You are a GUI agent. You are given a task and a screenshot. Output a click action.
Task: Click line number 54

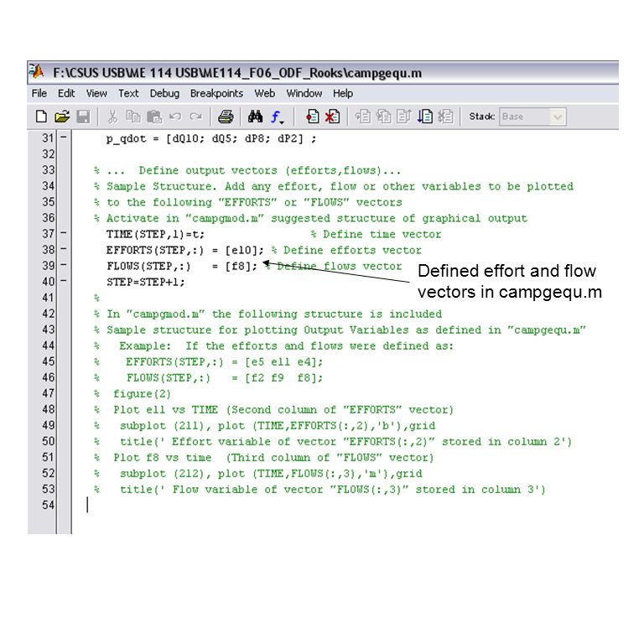click(x=48, y=505)
